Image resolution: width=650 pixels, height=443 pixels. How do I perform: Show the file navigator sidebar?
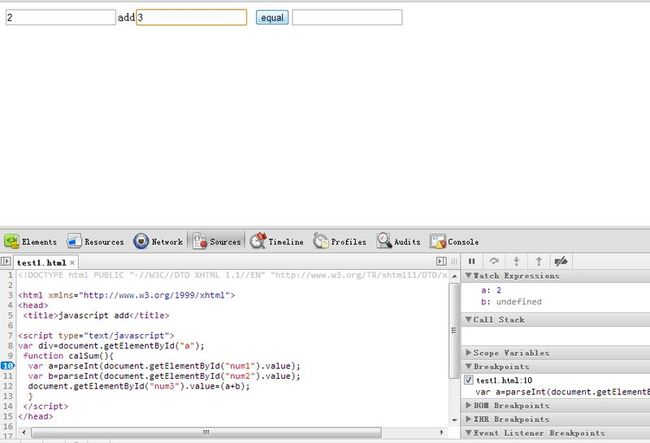6,261
